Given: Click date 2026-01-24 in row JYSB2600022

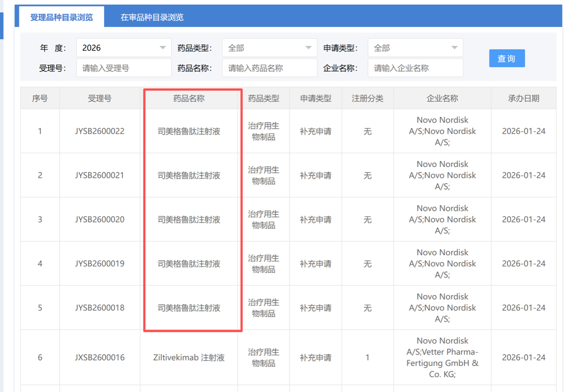Looking at the screenshot, I should (x=523, y=131).
